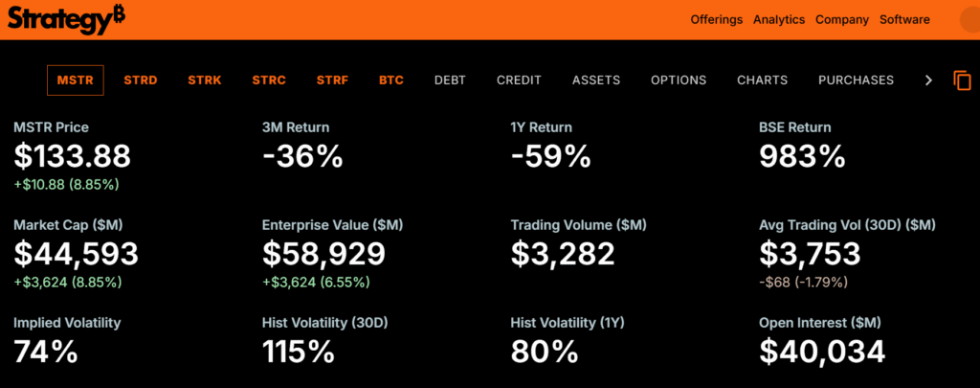
Task: Select the MSTR tab
Action: point(76,80)
